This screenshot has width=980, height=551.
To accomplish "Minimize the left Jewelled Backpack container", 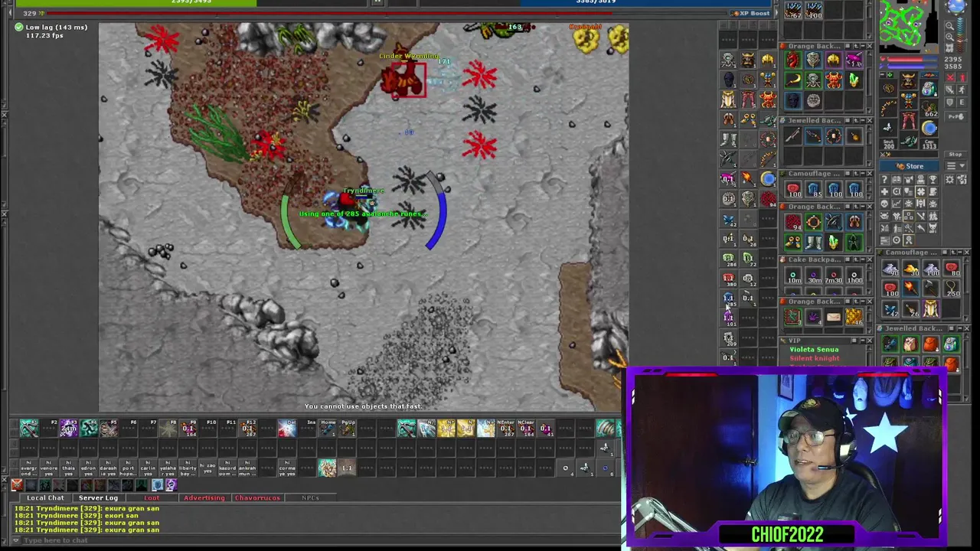I will tap(863, 120).
